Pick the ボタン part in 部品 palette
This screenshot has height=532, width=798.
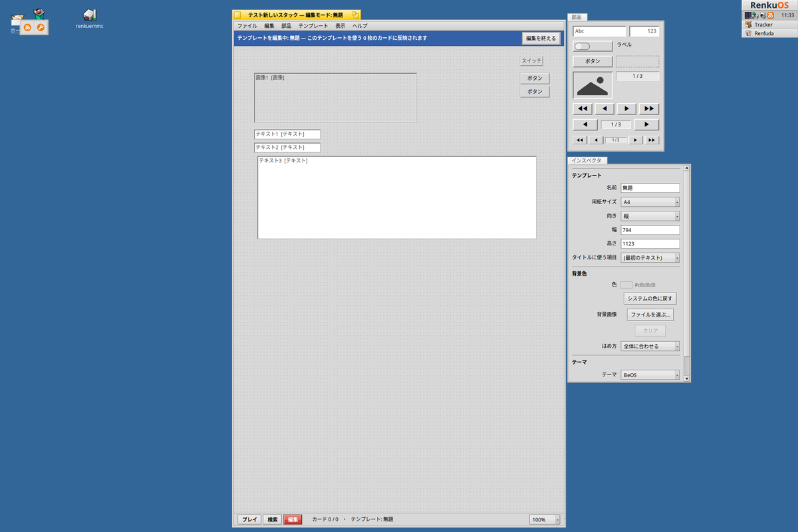[592, 61]
